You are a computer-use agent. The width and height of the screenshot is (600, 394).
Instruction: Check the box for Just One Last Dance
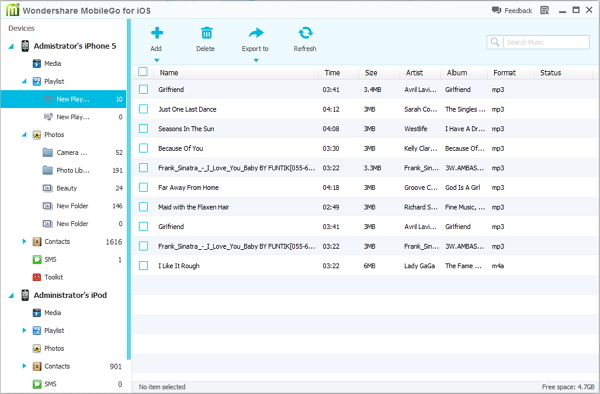[x=143, y=109]
